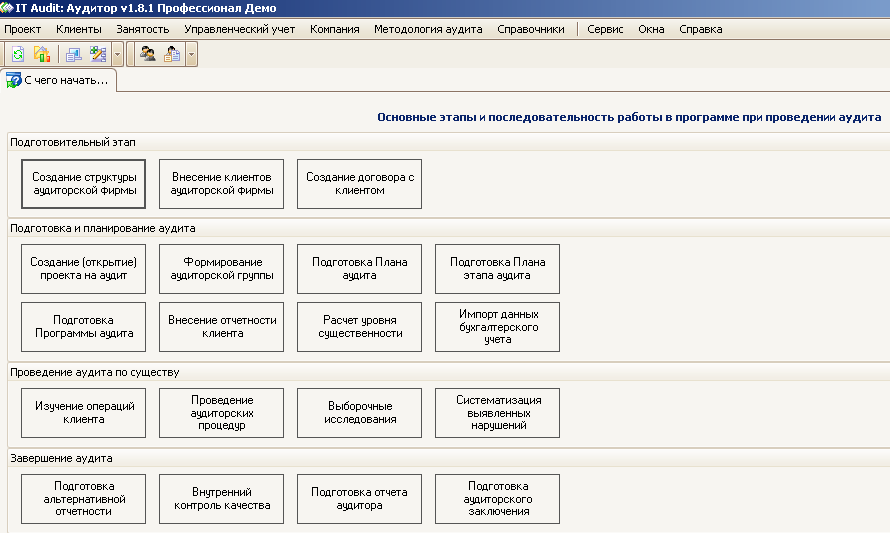Click the second toolbar's drag handle
Screen dimensions: 890x533
(131, 55)
